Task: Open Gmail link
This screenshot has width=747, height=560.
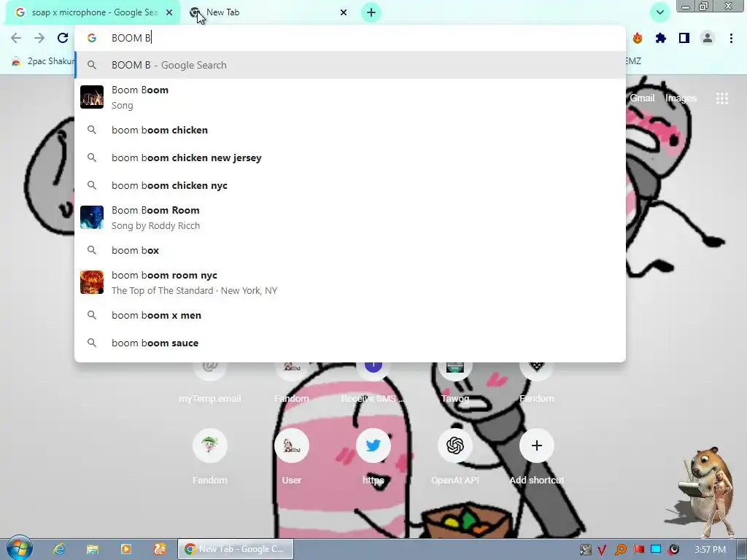Action: coord(642,98)
